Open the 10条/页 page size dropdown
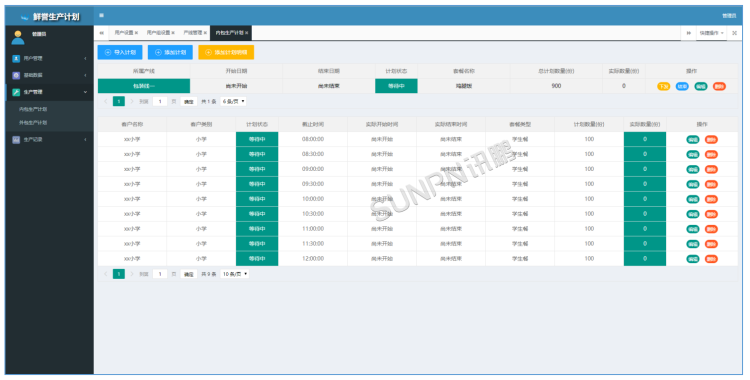This screenshot has height=380, width=750. 235,274
